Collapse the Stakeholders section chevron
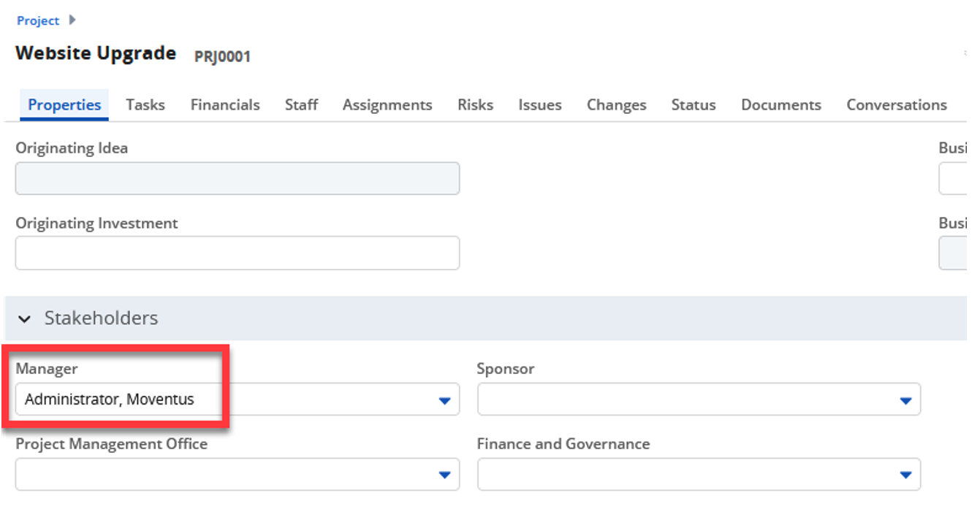980x512 pixels. tap(25, 319)
